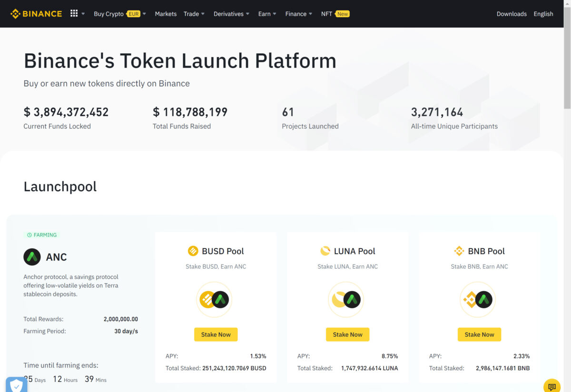Click the Binance's Token Launch Platform heading
The image size is (571, 392).
pyautogui.click(x=180, y=61)
